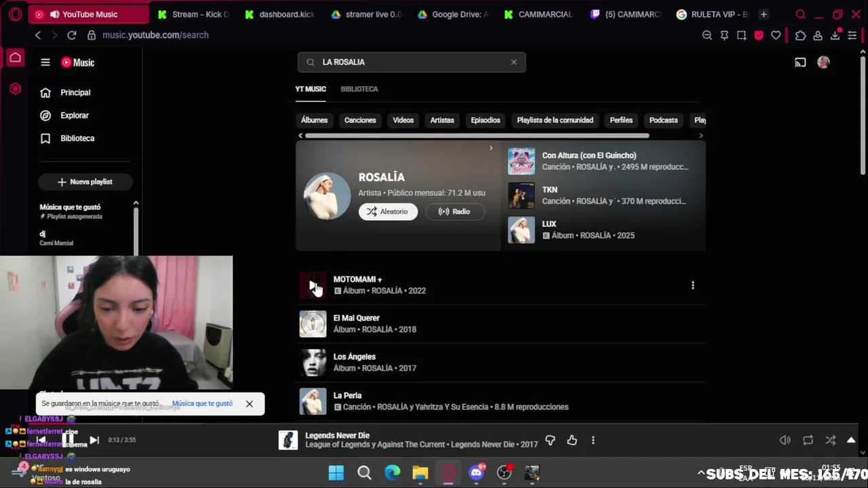Open the Explorar section
This screenshot has width=868, height=488.
click(x=75, y=116)
